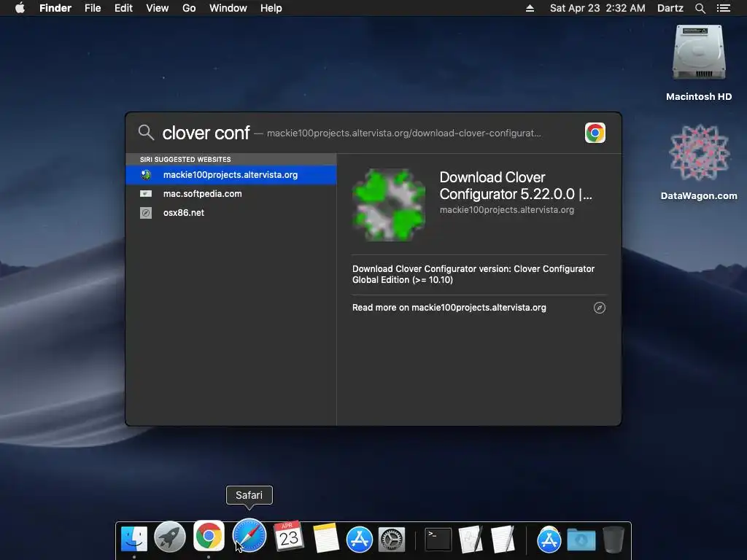This screenshot has width=747, height=560.
Task: Click the globe favicon of mackie100projects result
Action: click(x=146, y=175)
